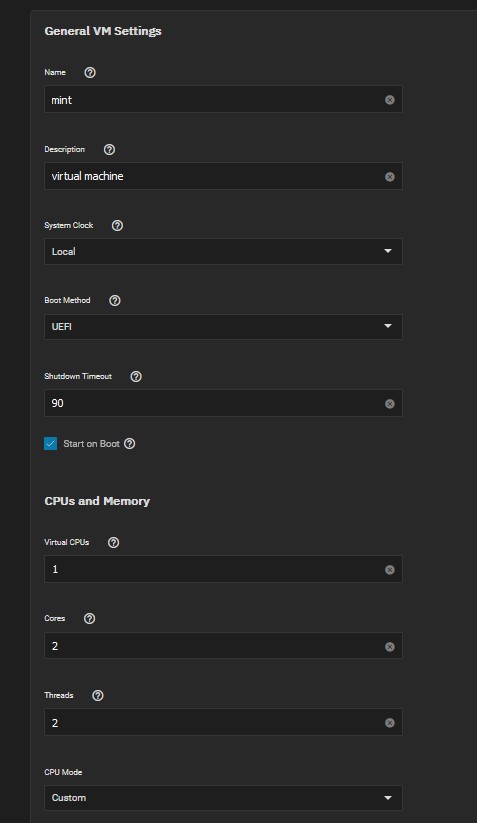Clear the Description field text

point(389,177)
